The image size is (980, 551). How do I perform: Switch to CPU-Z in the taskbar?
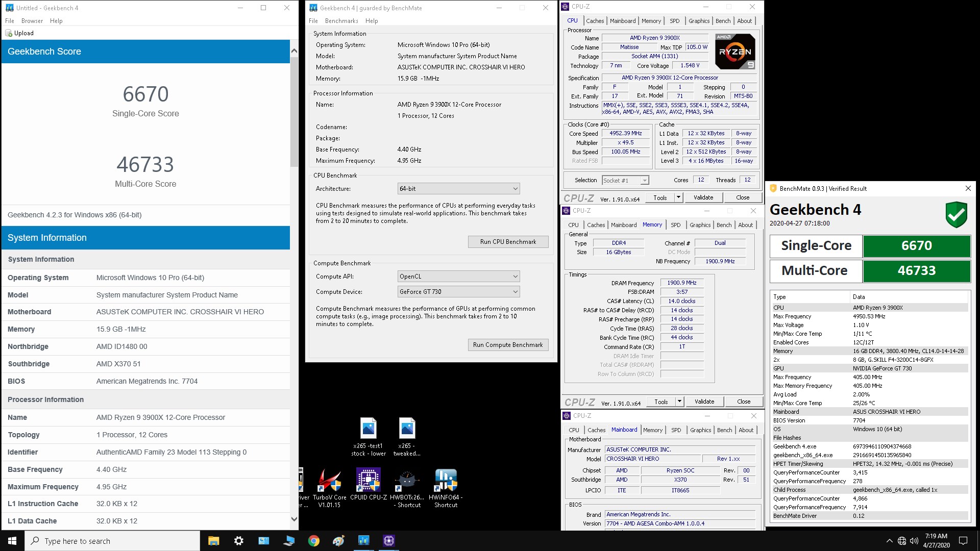(x=389, y=541)
